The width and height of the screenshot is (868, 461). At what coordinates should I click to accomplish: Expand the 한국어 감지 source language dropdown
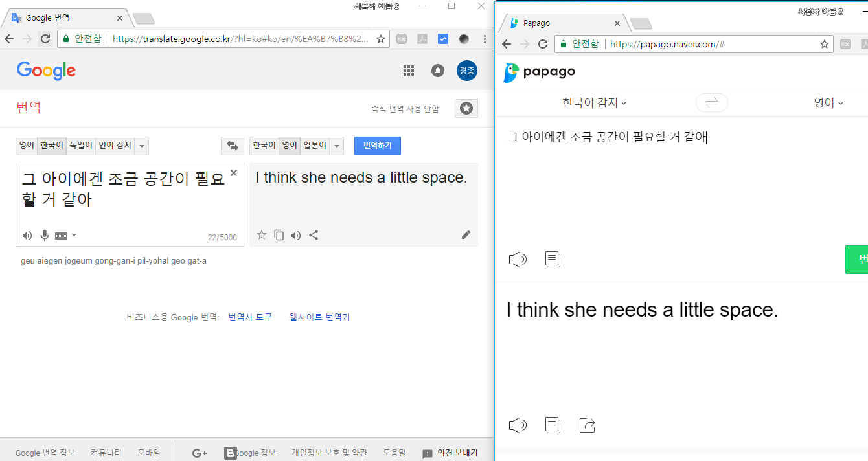tap(595, 102)
